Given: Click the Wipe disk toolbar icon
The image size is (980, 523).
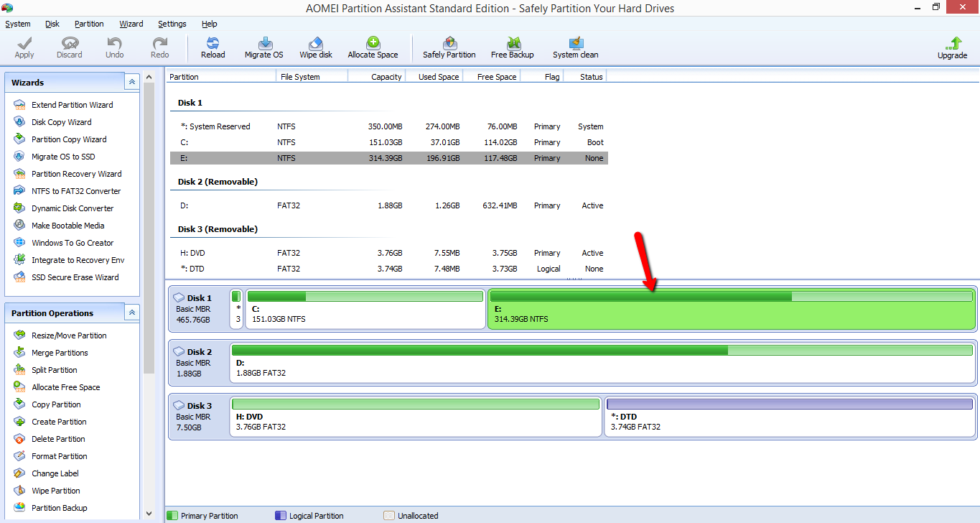Looking at the screenshot, I should (316, 47).
